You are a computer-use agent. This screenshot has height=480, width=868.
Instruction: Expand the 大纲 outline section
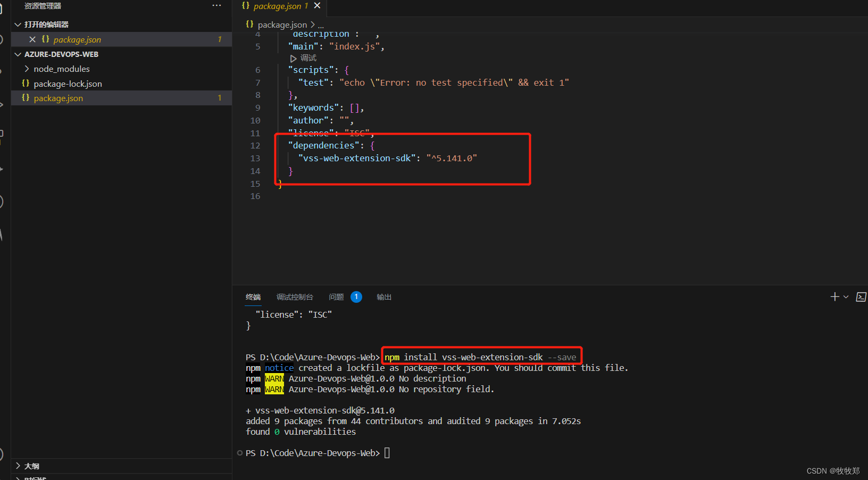tap(18, 466)
